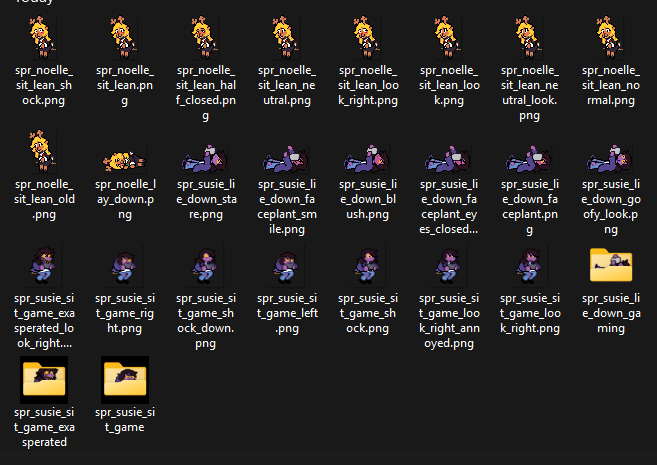Click the filename text spr_noelle_sit_lean_half_closed.png
The height and width of the screenshot is (465, 657).
(x=205, y=93)
